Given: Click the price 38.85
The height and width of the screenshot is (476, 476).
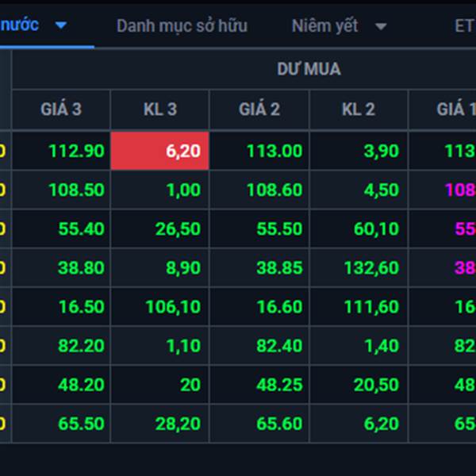Looking at the screenshot, I should 279,267.
